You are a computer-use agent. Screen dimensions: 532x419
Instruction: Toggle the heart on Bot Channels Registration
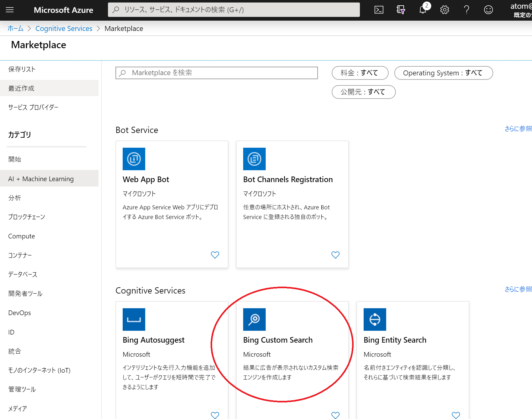click(x=335, y=255)
